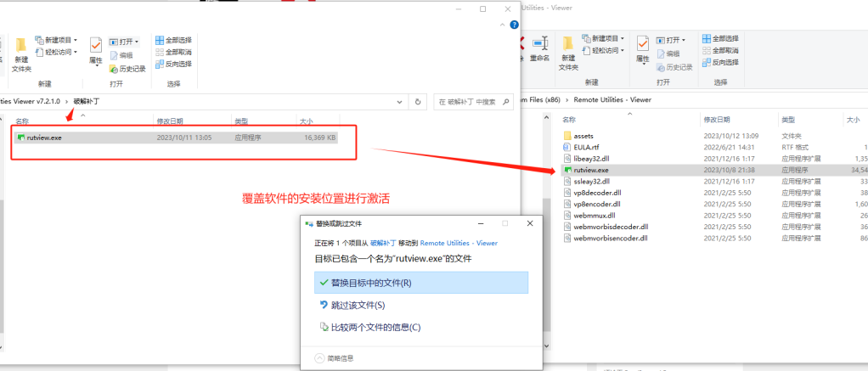Open 轻松访问 dropdown in left window
This screenshot has height=371, width=868.
click(x=56, y=52)
